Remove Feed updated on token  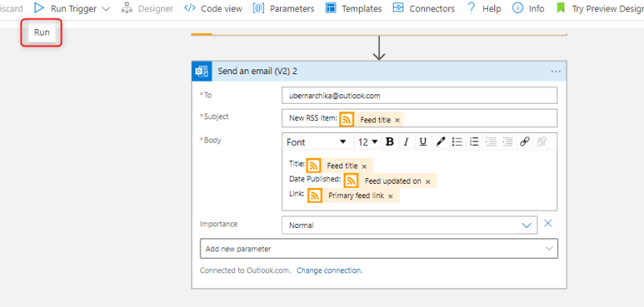(427, 181)
